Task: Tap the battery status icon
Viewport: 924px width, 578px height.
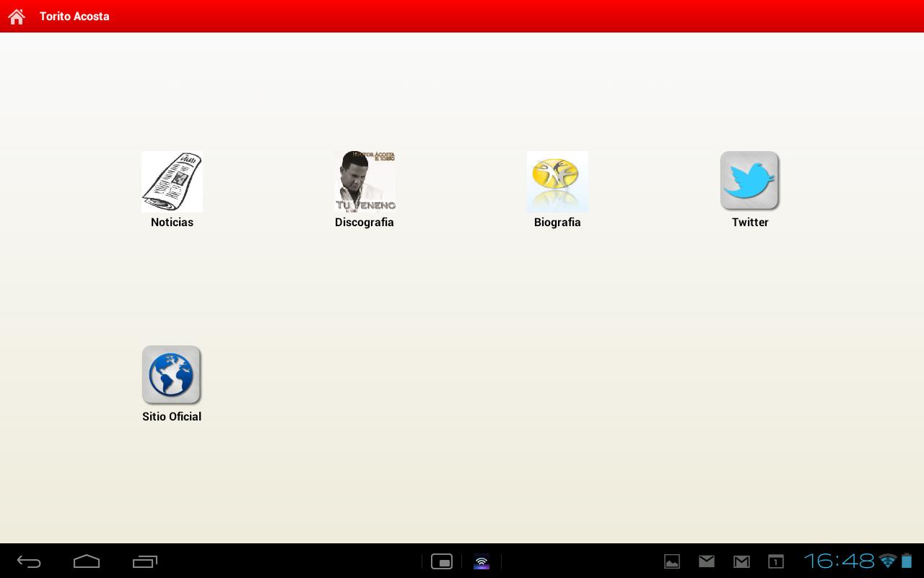Action: click(907, 561)
